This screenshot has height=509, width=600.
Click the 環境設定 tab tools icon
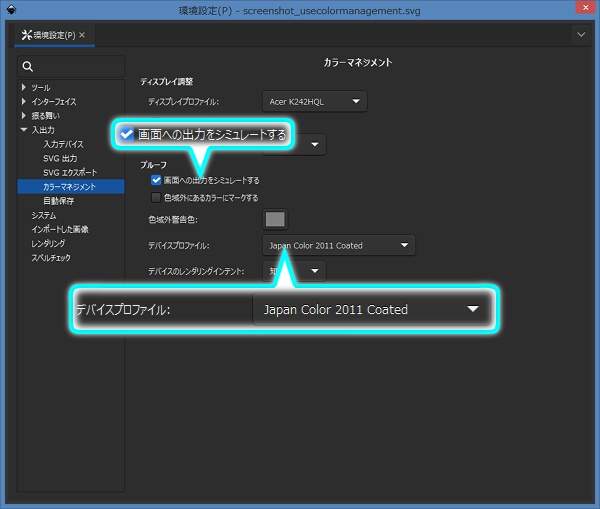pos(26,35)
